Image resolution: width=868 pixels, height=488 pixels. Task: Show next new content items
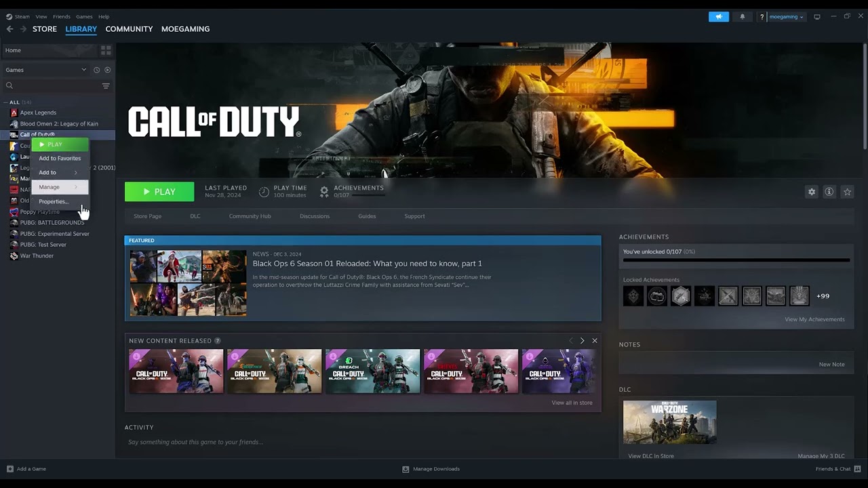(582, 340)
